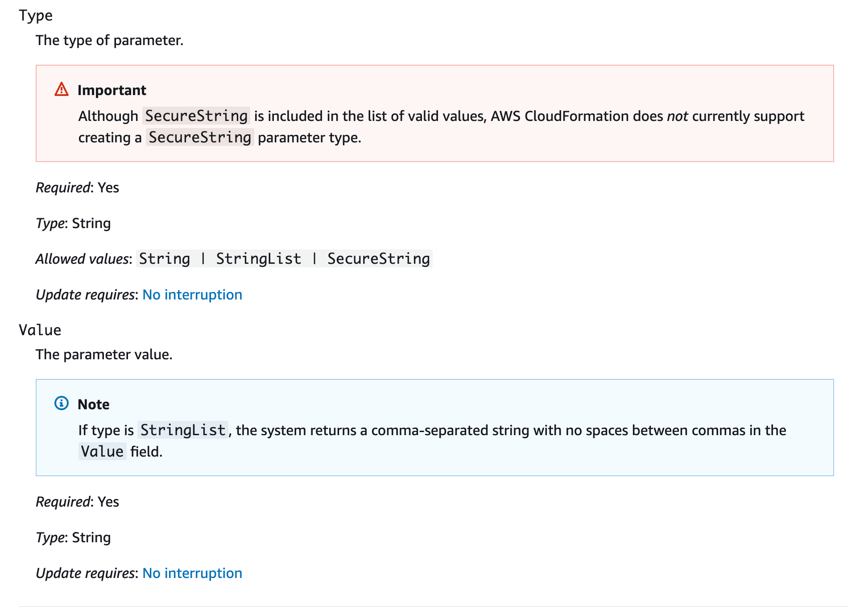This screenshot has height=607, width=868.
Task: Click 'Required: Yes' beneath the Important box
Action: point(78,187)
